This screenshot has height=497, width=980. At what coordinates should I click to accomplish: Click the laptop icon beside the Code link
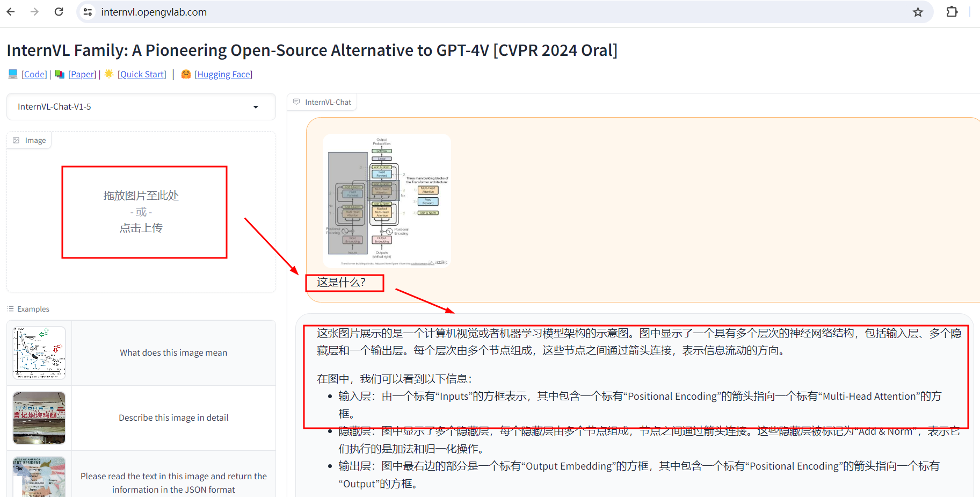12,74
